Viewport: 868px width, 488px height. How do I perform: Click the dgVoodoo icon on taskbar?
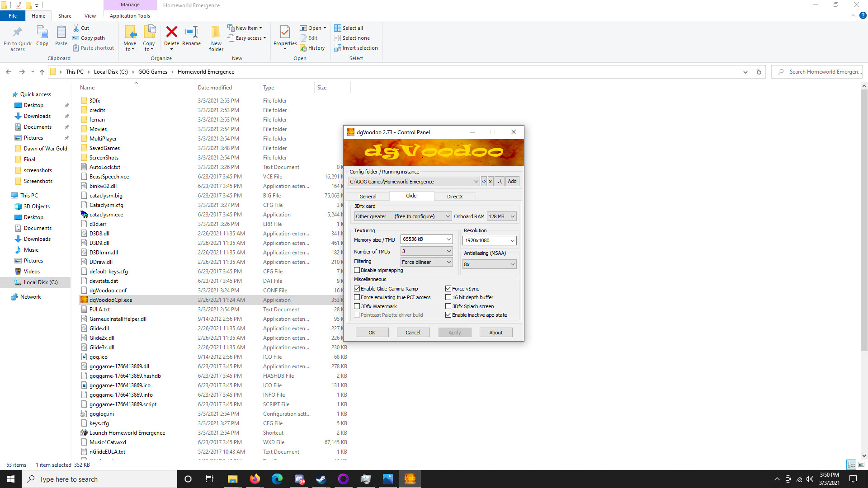[410, 479]
